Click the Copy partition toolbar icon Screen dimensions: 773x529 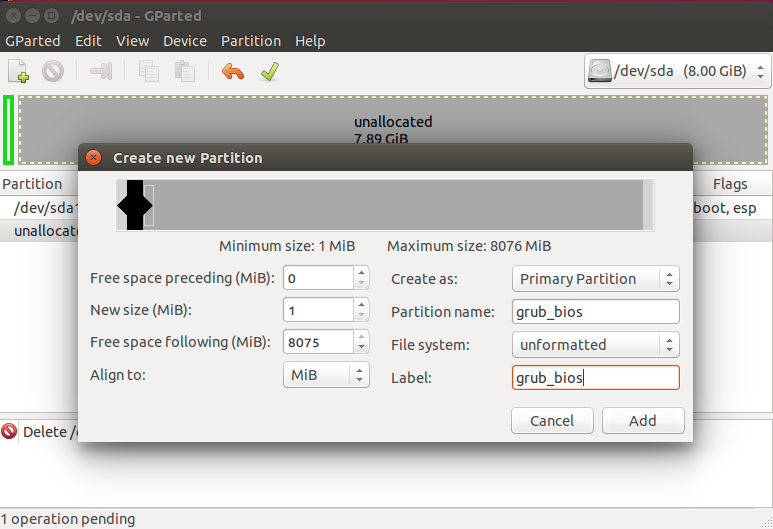[148, 71]
